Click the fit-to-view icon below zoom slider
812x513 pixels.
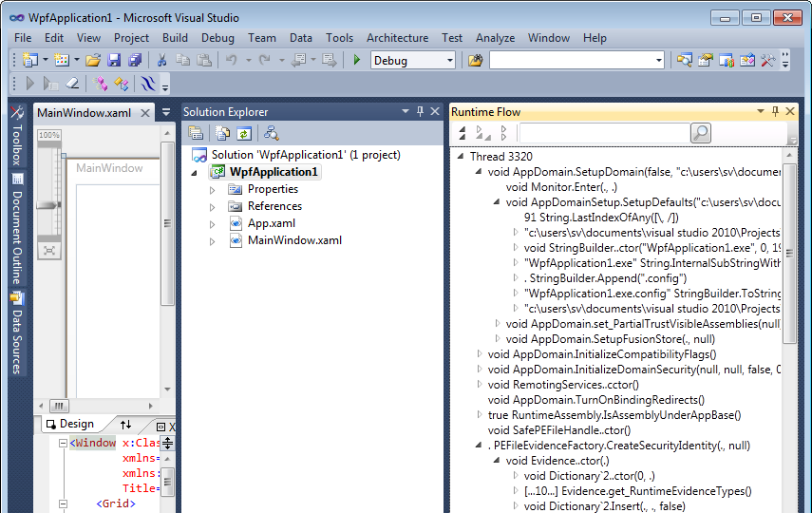48,250
